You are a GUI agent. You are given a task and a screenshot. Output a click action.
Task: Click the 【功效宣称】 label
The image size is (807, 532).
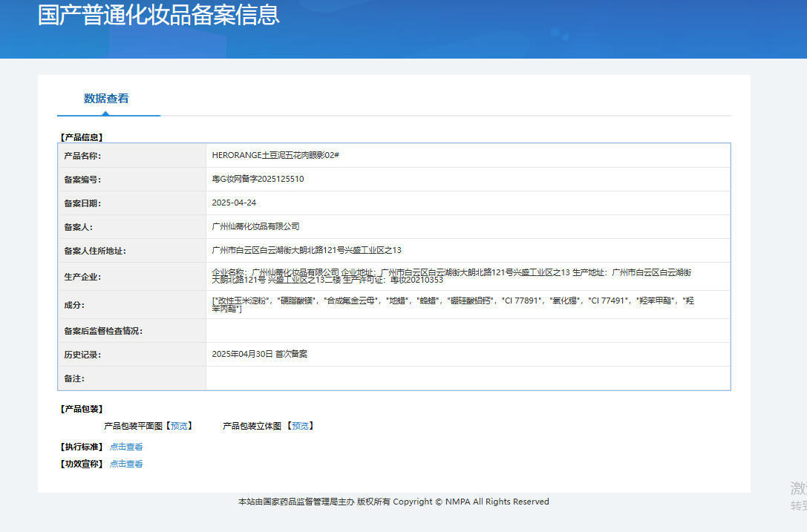(x=82, y=464)
